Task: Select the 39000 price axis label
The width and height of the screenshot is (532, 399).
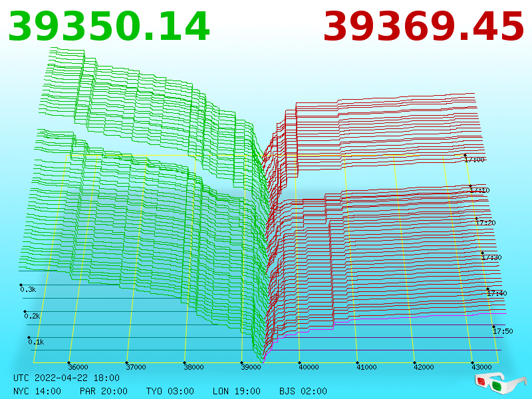Action: pyautogui.click(x=251, y=367)
